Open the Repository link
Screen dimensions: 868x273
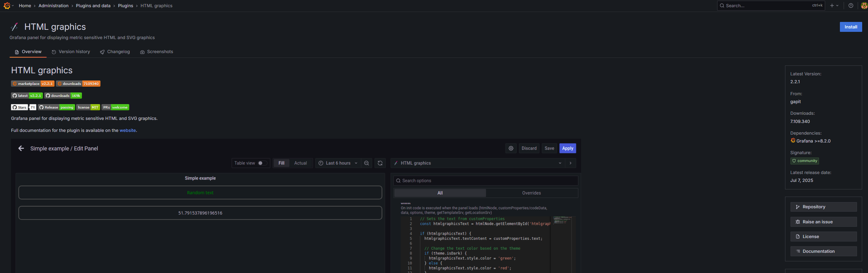click(823, 207)
